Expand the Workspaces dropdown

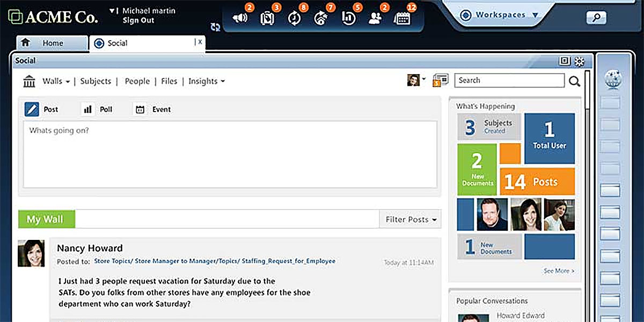click(499, 15)
